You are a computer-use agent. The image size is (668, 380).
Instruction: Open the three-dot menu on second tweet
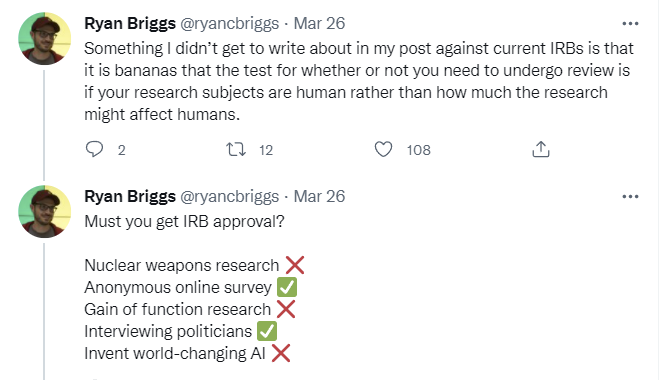coord(630,196)
